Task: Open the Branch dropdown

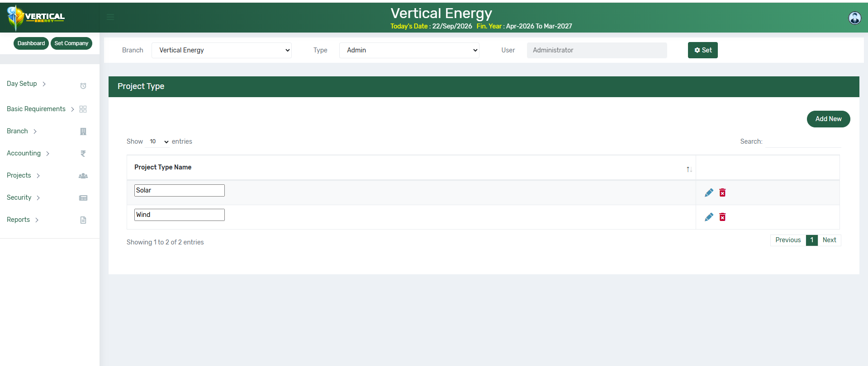Action: (222, 50)
